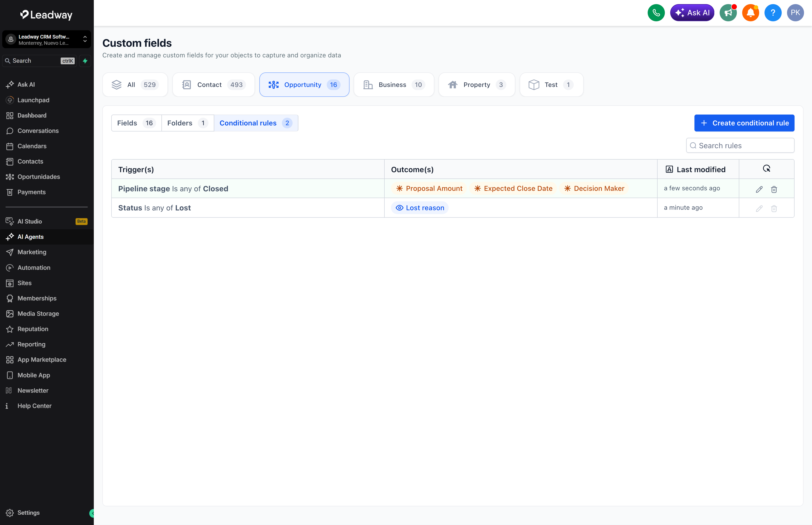
Task: Select the Opportunity 16 object tab
Action: pyautogui.click(x=304, y=85)
